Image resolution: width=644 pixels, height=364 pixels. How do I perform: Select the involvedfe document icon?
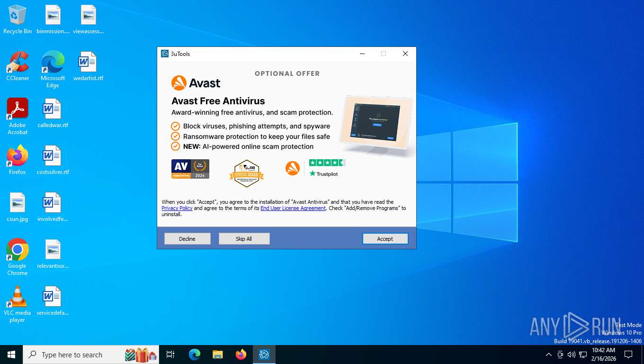click(53, 207)
